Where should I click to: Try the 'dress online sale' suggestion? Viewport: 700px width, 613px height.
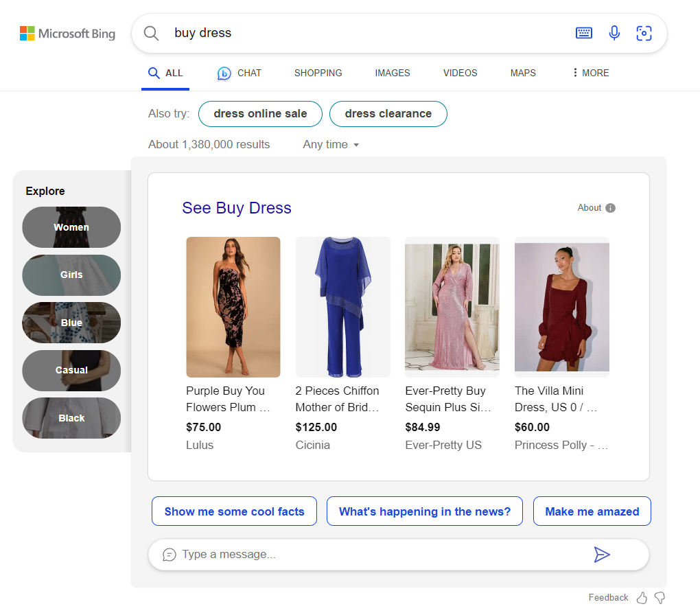tap(260, 114)
